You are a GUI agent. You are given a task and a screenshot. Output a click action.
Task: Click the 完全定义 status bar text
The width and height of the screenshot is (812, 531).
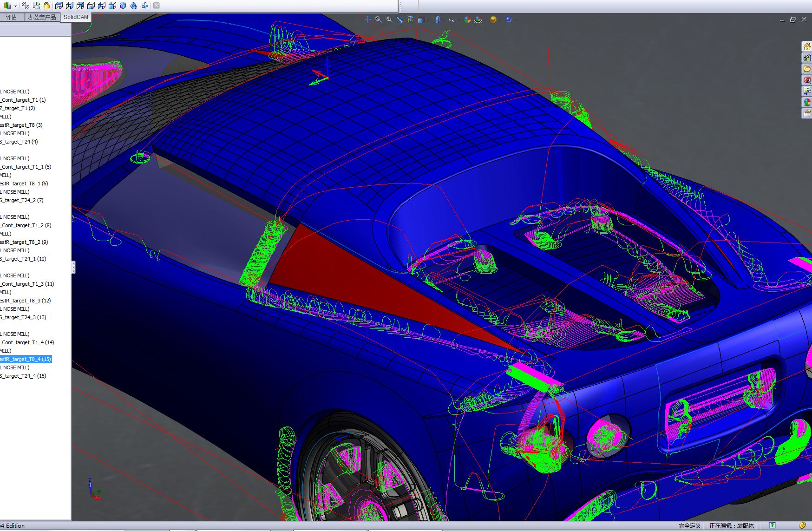(x=689, y=526)
